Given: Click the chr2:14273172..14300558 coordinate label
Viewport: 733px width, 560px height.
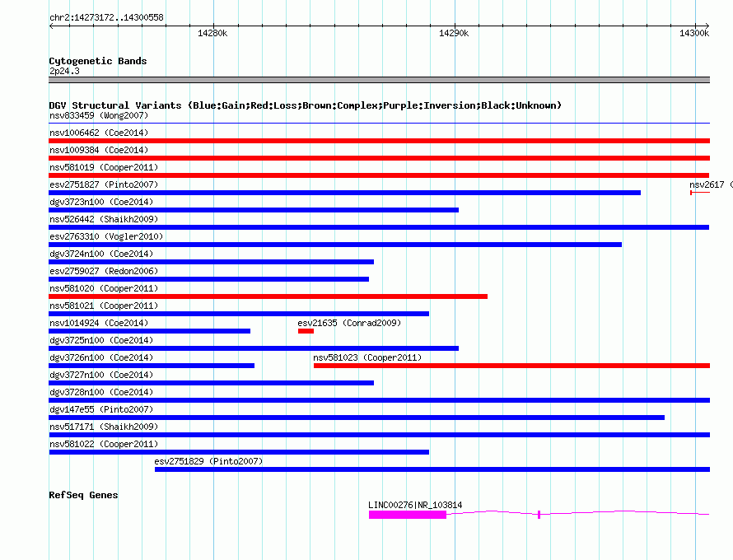Looking at the screenshot, I should click(x=106, y=17).
